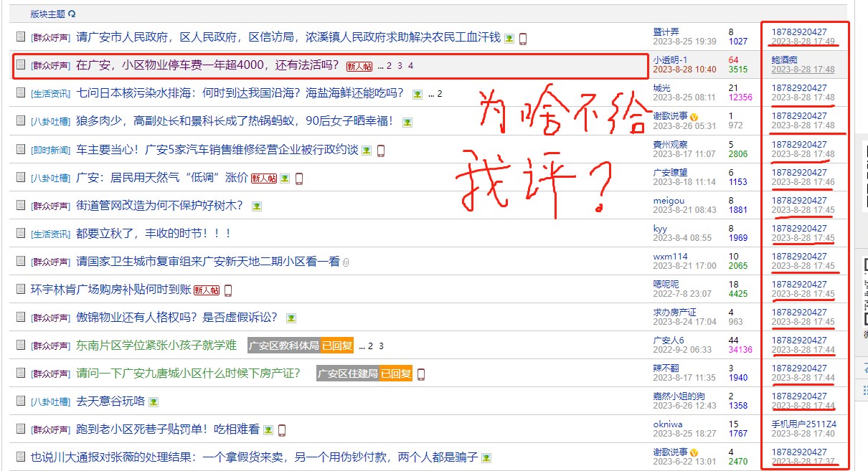The height and width of the screenshot is (471, 868).
Task: Click the 广安区住建局 tag on 九唐城 post
Action: 346,374
